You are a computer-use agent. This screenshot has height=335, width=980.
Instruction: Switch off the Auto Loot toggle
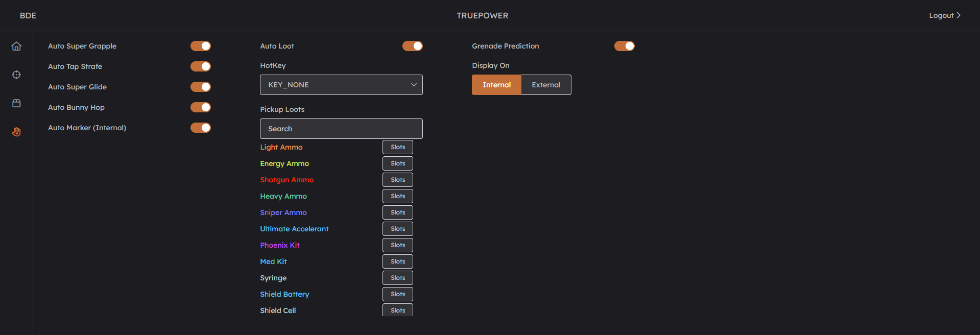(413, 46)
